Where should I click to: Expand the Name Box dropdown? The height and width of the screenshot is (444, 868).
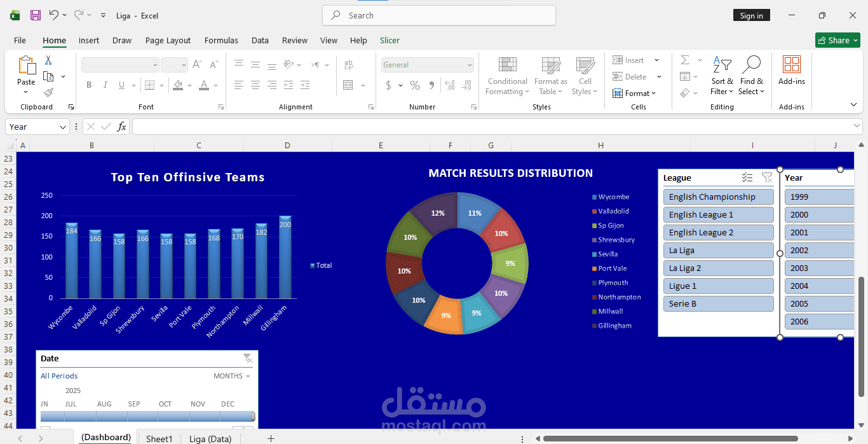(x=62, y=127)
